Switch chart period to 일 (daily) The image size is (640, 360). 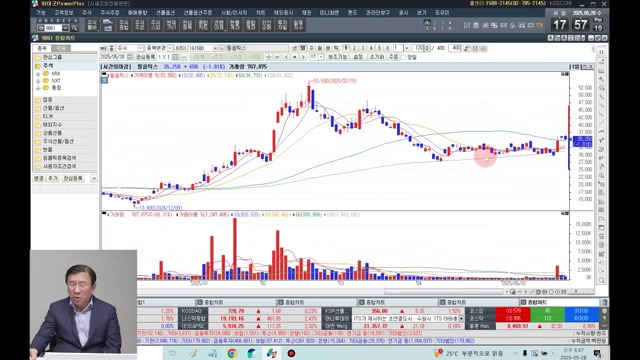pyautogui.click(x=320, y=48)
